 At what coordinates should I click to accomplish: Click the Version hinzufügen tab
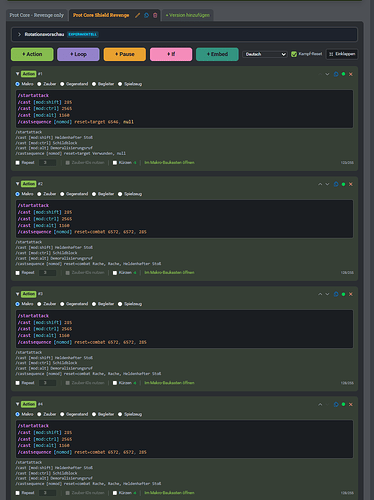188,15
